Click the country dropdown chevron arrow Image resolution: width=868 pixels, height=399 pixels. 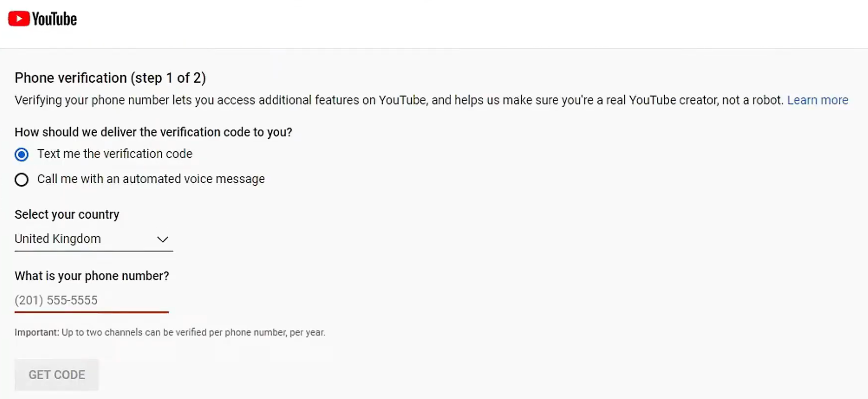coord(162,240)
